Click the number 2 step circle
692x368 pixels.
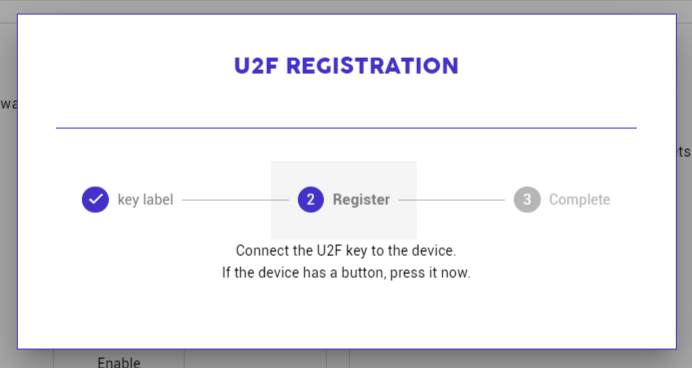pos(311,199)
